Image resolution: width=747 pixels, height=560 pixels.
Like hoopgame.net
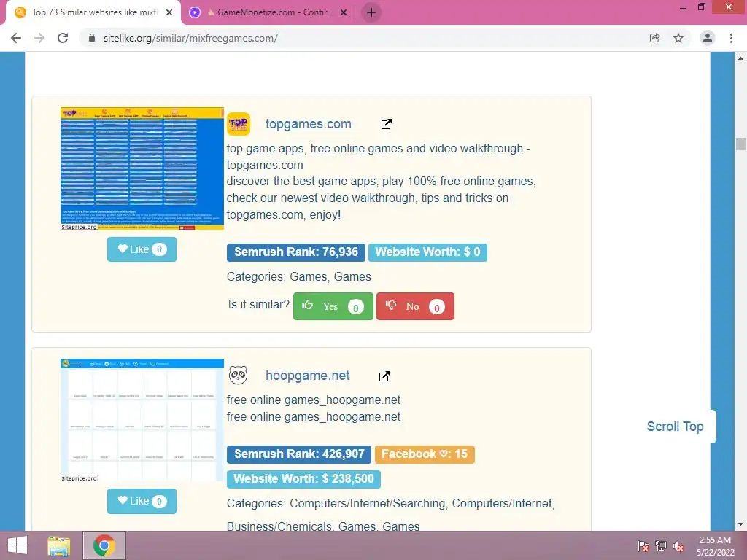click(142, 501)
